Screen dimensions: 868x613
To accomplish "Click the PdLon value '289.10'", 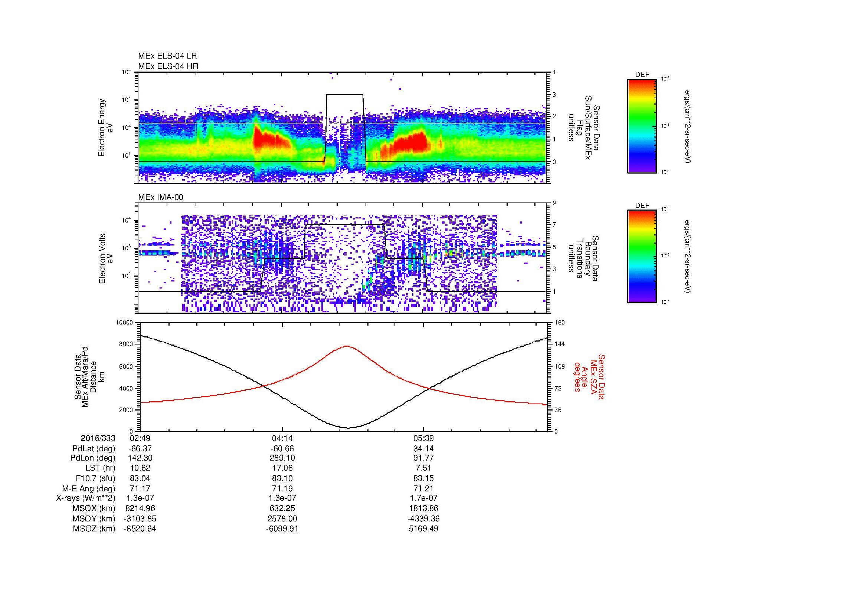I will click(282, 458).
